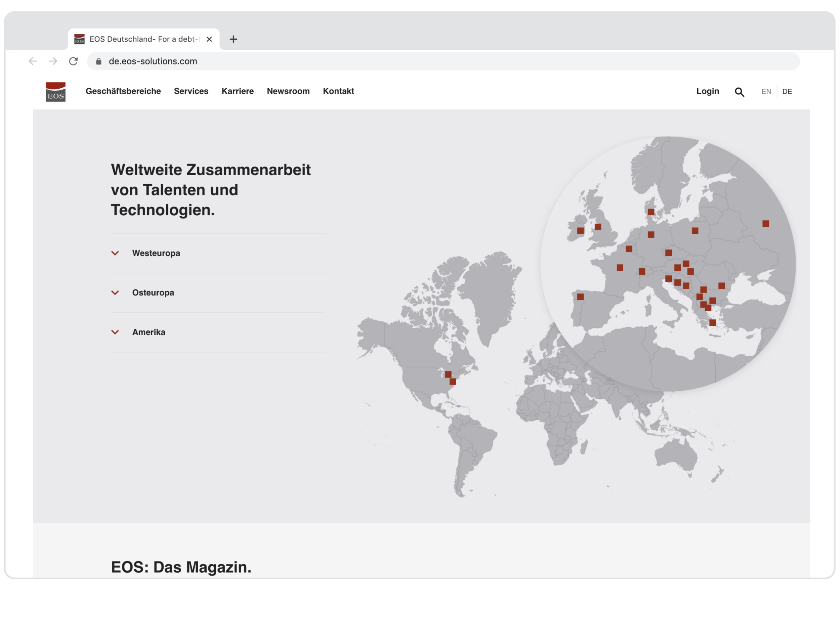Screen dimensions: 840x632
Task: Click the browser forward arrow
Action: coord(53,61)
